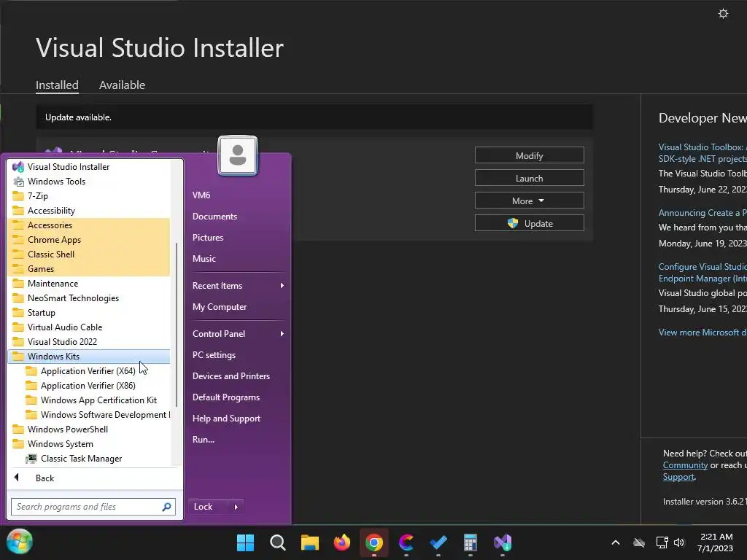
Task: Switch to Google Chrome on taskbar
Action: click(374, 542)
